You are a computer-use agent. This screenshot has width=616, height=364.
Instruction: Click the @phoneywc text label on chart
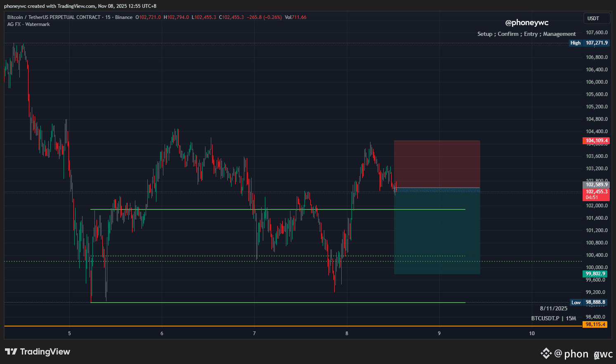click(x=527, y=23)
